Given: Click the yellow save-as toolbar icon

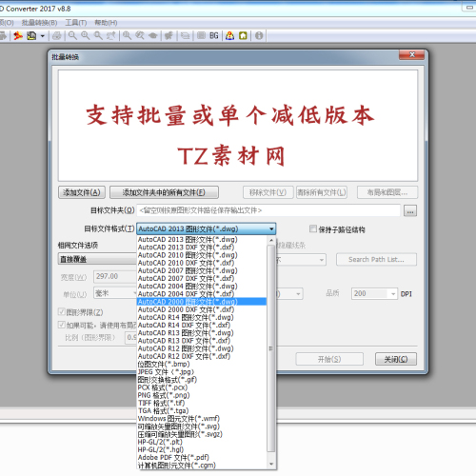Looking at the screenshot, I should coord(31,35).
